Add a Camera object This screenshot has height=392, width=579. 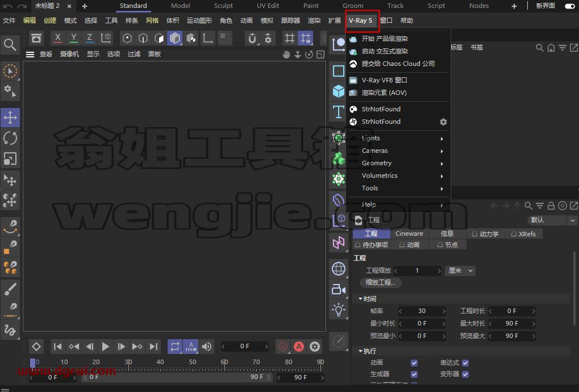coord(338,289)
